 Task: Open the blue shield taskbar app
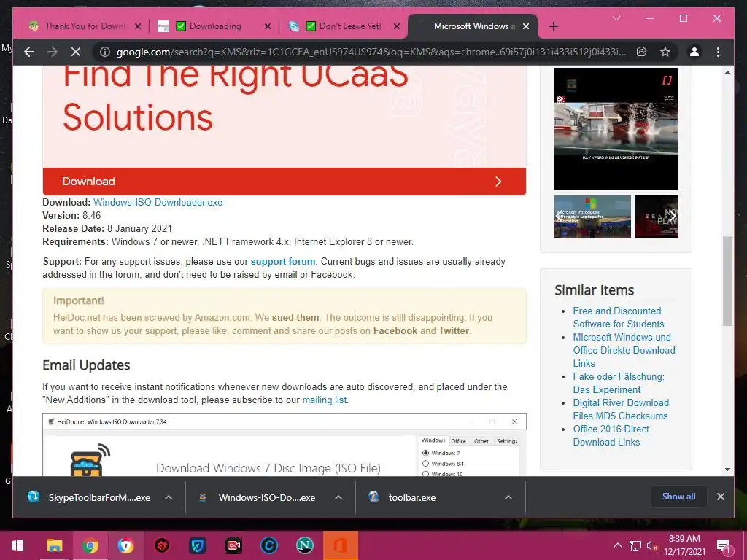(x=197, y=545)
